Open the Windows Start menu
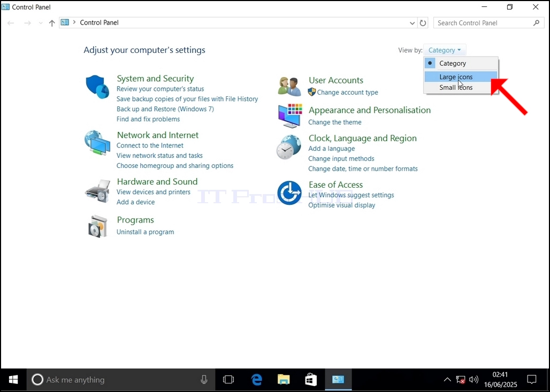The height and width of the screenshot is (392, 550). coord(13,380)
